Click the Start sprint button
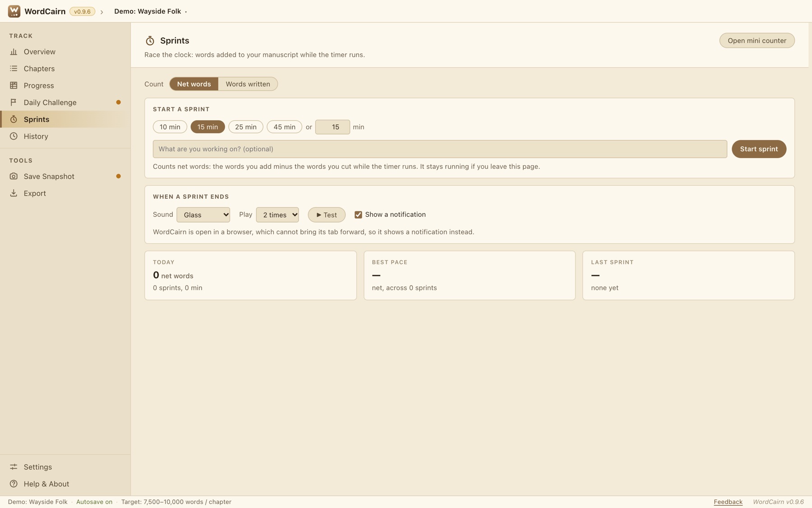Screen dimensions: 812x508 pos(759,149)
